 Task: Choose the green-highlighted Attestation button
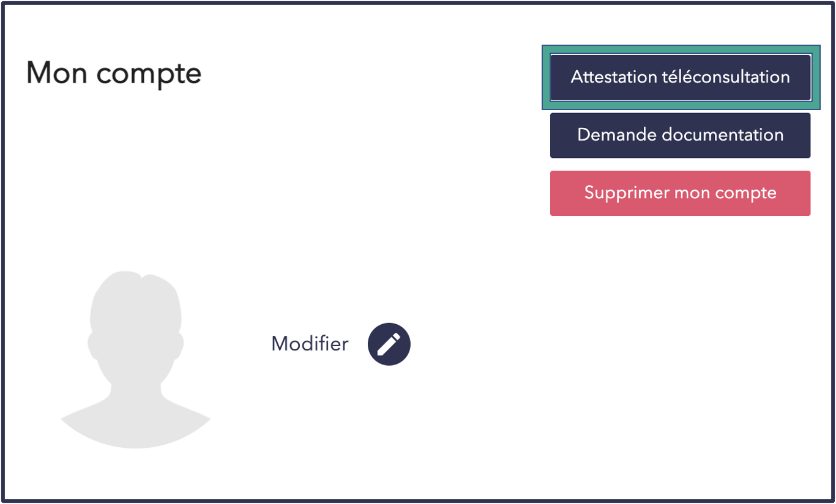click(680, 77)
